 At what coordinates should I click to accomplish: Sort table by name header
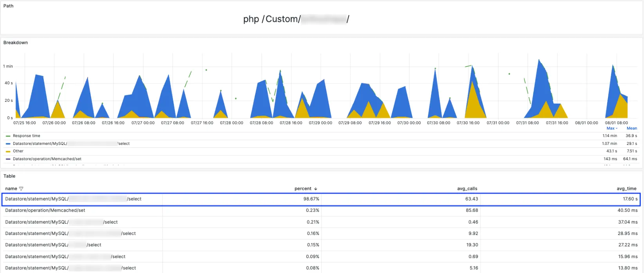[x=11, y=189]
